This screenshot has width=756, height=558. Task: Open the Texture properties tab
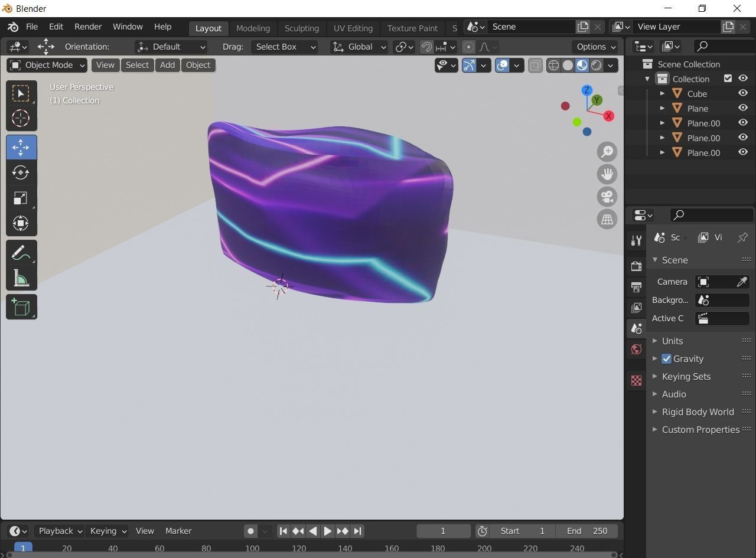tap(636, 381)
